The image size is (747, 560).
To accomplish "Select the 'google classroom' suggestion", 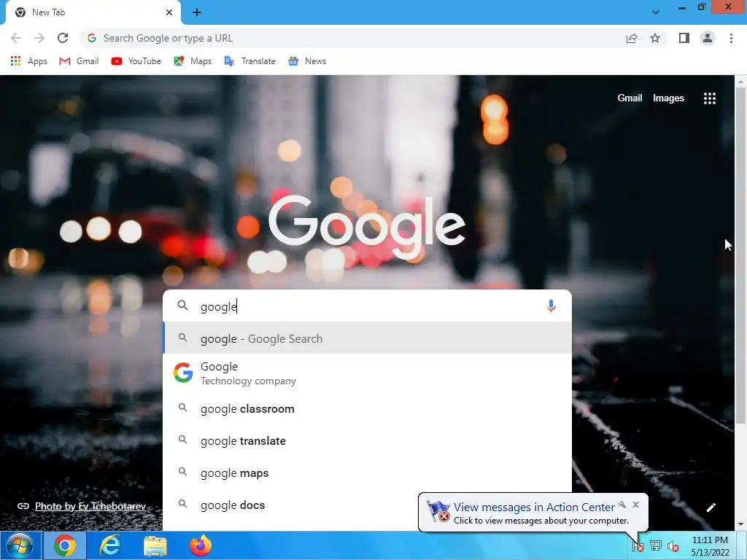I will pyautogui.click(x=368, y=409).
